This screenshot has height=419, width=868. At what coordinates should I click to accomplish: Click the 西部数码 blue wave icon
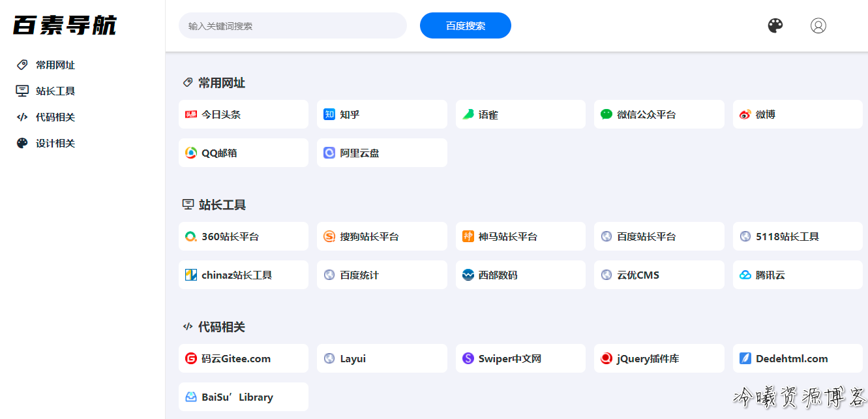[468, 275]
